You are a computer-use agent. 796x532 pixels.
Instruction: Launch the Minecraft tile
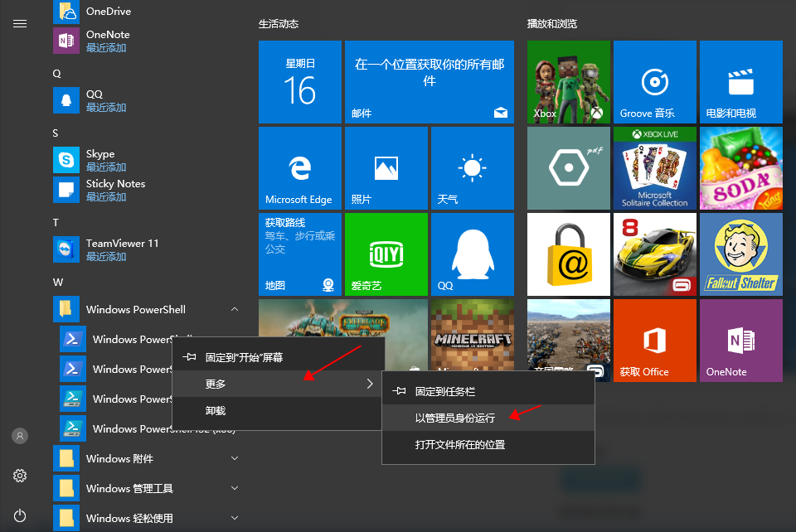[x=473, y=335]
